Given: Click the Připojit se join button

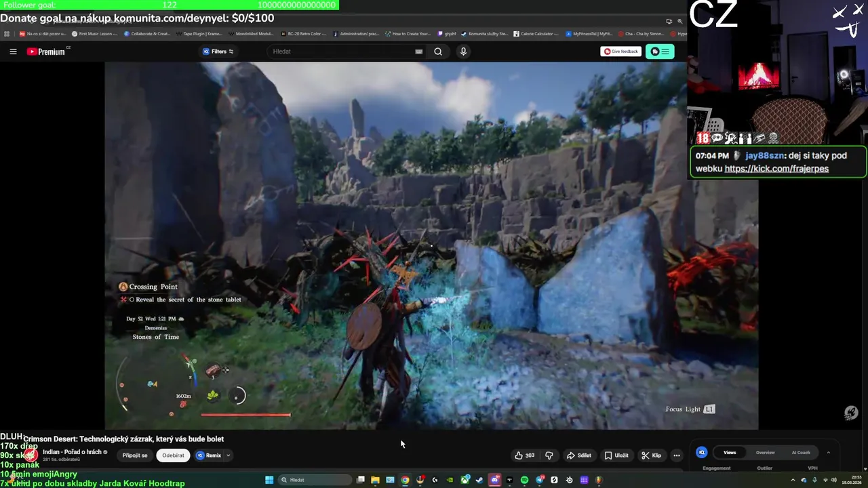Looking at the screenshot, I should pyautogui.click(x=135, y=455).
